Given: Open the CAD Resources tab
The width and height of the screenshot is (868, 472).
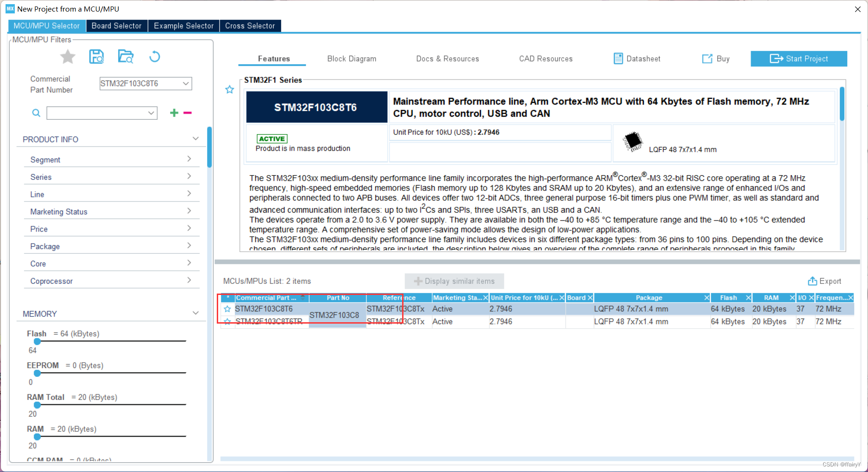Looking at the screenshot, I should [546, 59].
